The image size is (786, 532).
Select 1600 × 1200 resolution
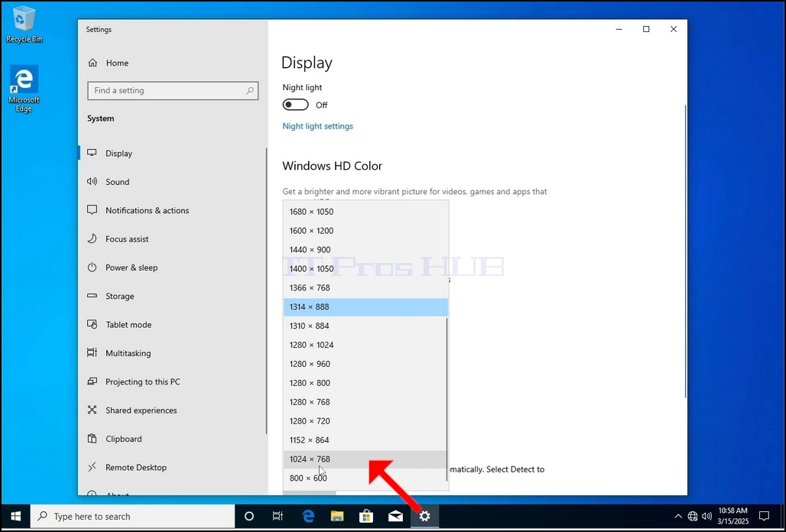pos(365,231)
